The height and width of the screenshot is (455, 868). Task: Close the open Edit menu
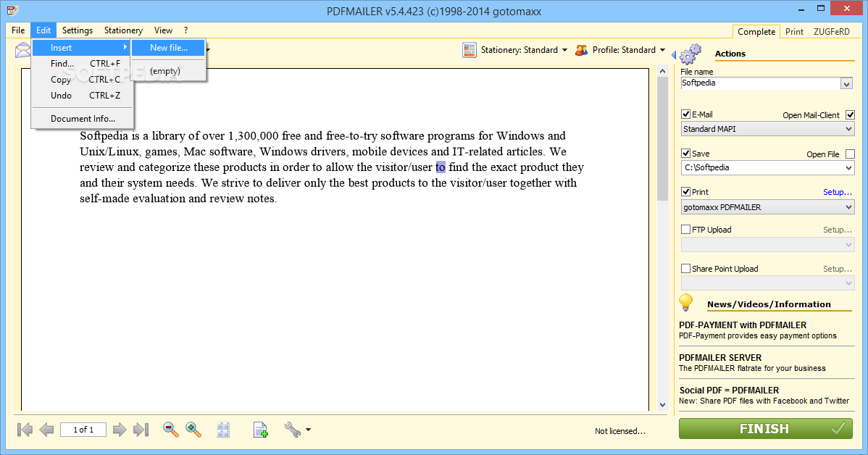(43, 30)
